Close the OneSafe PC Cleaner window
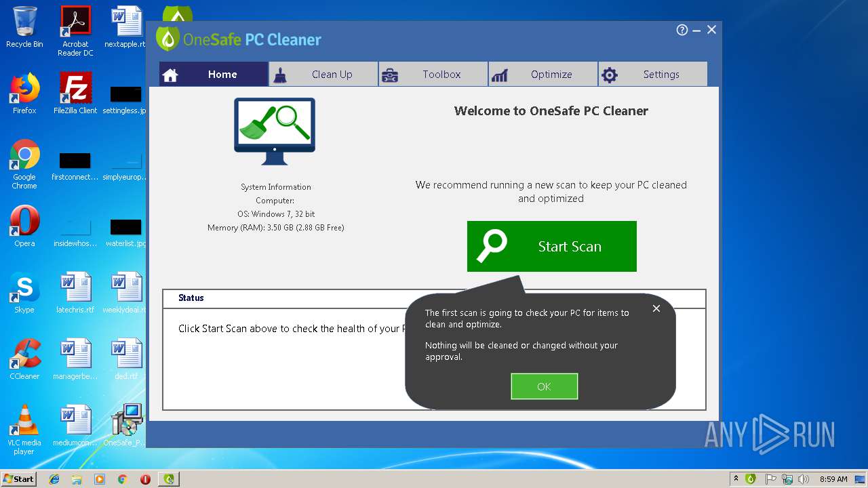The image size is (868, 488). 711,30
